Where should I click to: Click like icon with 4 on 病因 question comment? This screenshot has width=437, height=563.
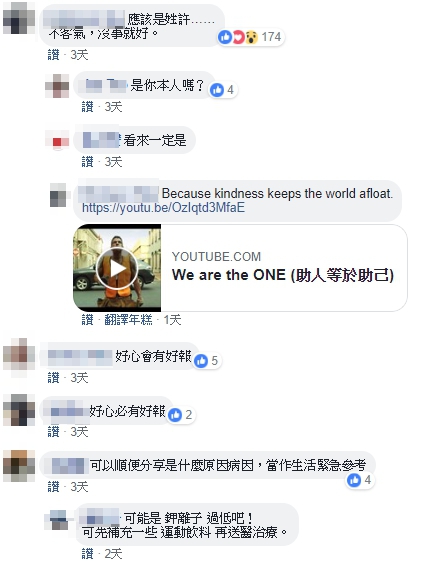tap(354, 480)
